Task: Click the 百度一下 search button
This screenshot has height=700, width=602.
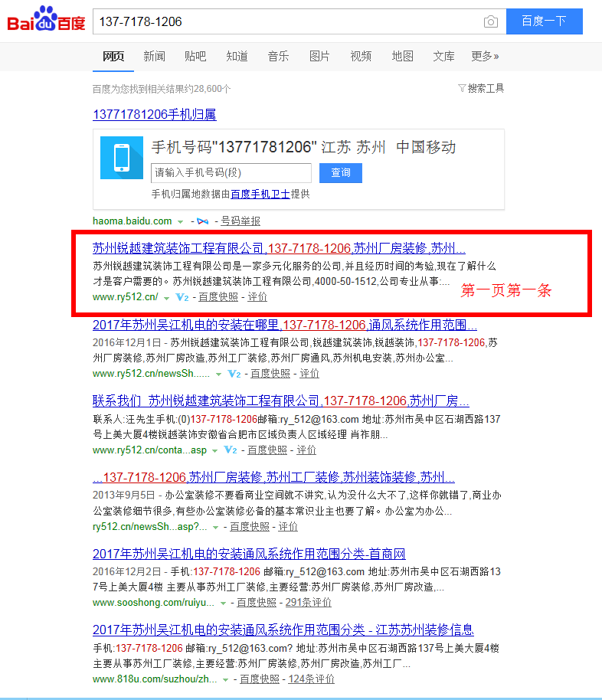Action: [x=545, y=21]
